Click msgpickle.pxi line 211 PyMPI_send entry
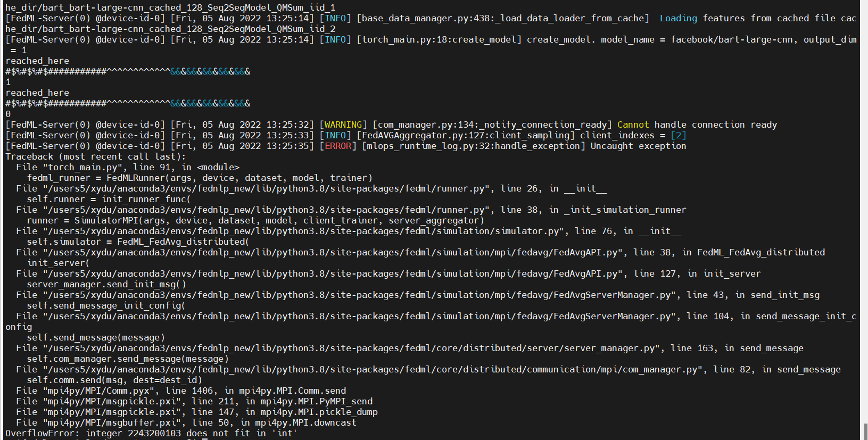The height and width of the screenshot is (440, 868). click(x=194, y=401)
